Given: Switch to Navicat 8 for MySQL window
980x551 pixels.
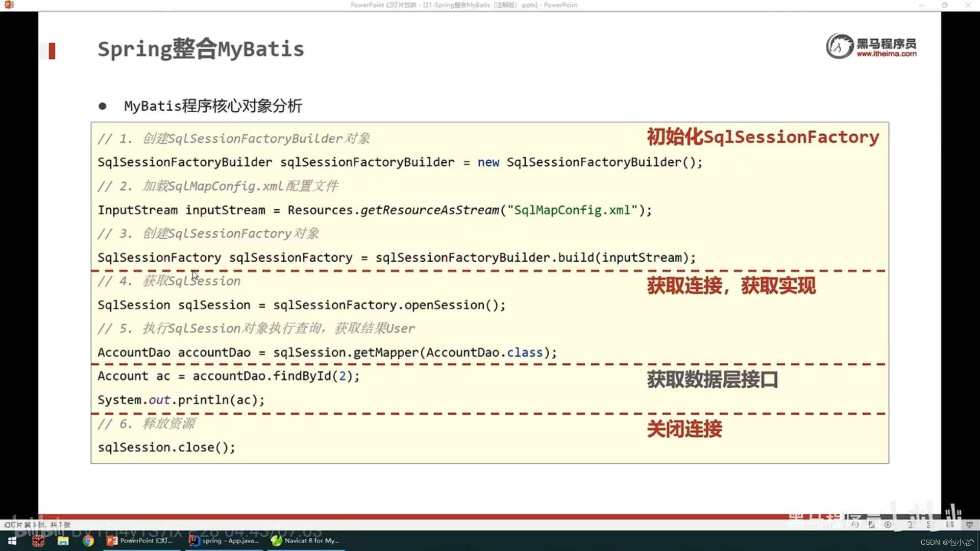Looking at the screenshot, I should pos(305,541).
